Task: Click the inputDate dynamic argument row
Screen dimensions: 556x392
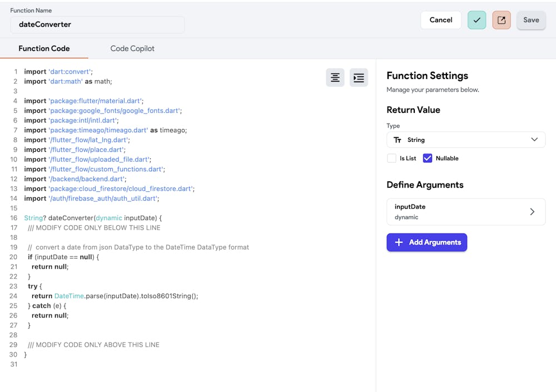Action: click(x=456, y=212)
